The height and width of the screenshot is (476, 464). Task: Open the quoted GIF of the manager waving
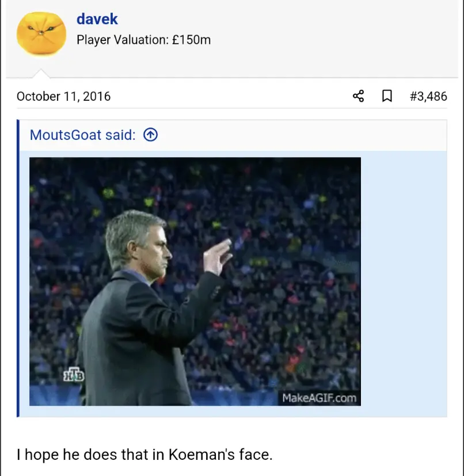coord(195,281)
